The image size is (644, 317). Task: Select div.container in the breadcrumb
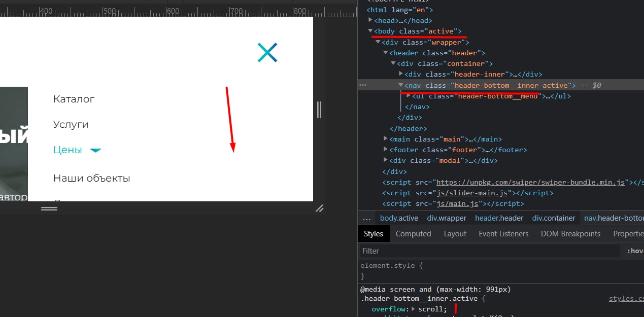tap(554, 218)
